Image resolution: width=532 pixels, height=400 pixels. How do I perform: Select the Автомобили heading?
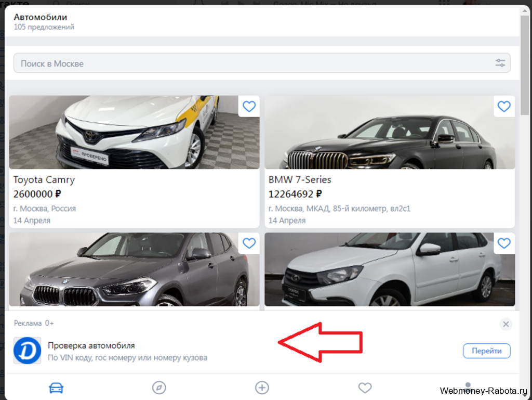[41, 17]
